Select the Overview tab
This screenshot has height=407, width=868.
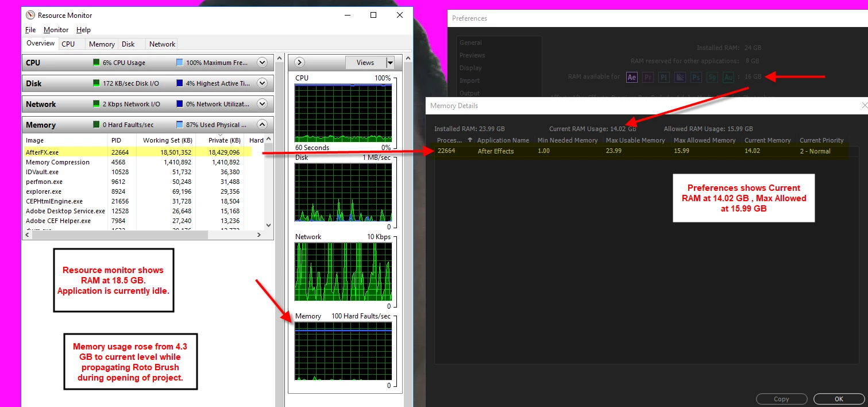(x=40, y=43)
